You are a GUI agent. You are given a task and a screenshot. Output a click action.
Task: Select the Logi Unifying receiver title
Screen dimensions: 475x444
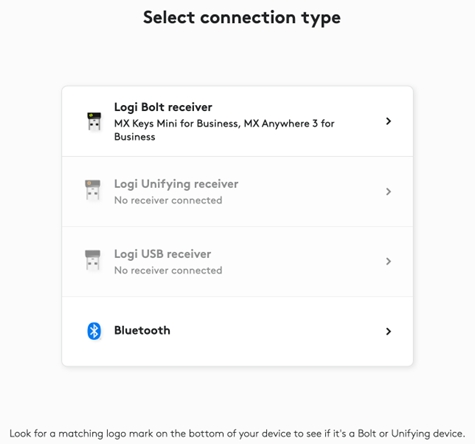click(x=176, y=184)
